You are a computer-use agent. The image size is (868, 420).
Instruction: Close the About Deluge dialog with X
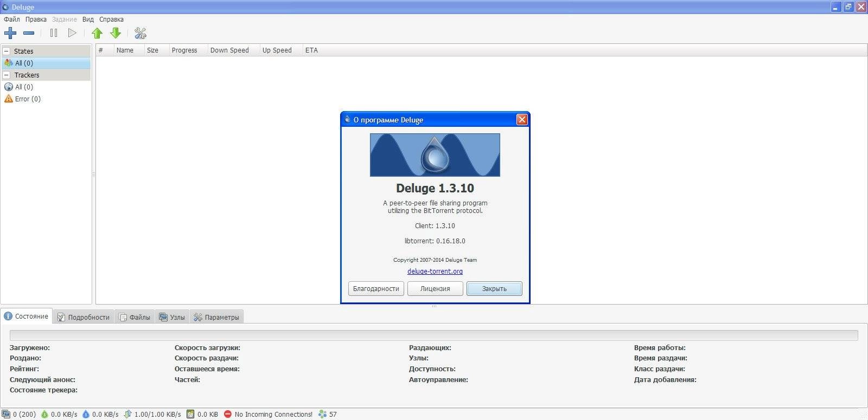(x=522, y=119)
